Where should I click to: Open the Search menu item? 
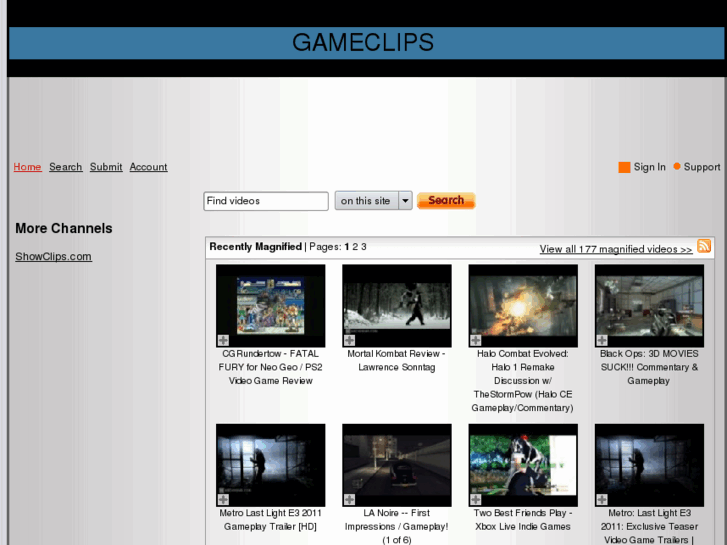point(66,167)
